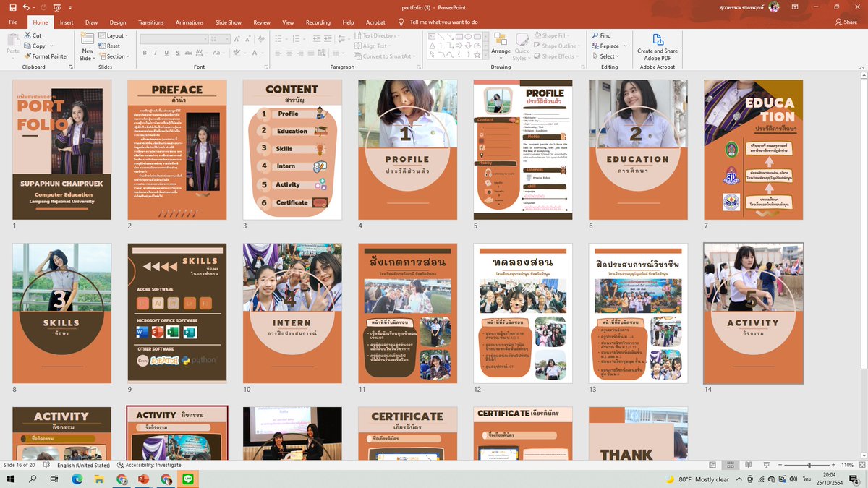Click the English (United States) language indicator
This screenshot has width=868, height=488.
click(x=83, y=465)
